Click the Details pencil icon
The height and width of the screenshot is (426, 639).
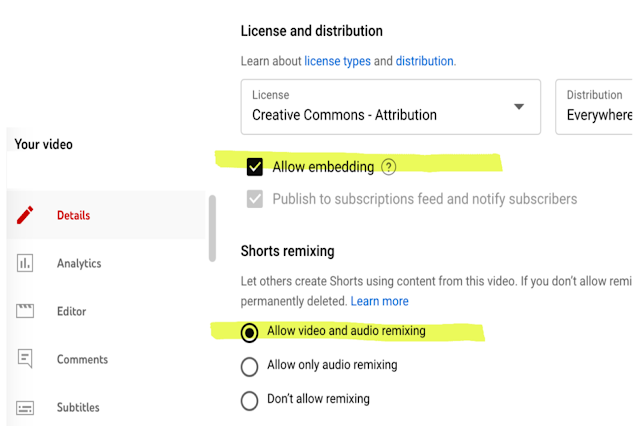pos(26,215)
